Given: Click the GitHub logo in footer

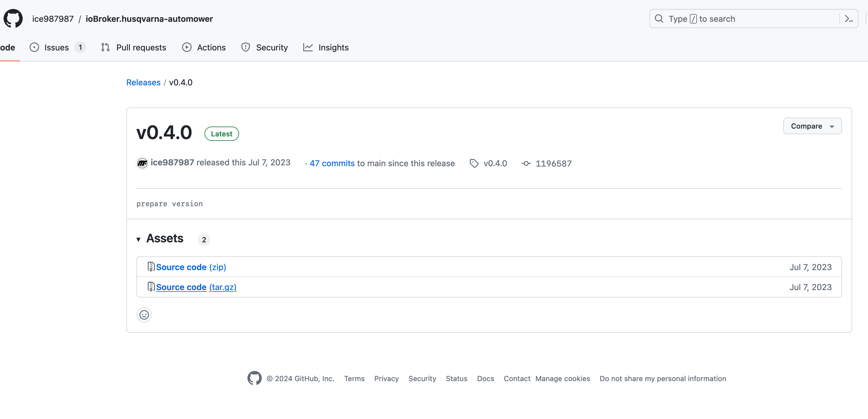Looking at the screenshot, I should click(x=254, y=378).
